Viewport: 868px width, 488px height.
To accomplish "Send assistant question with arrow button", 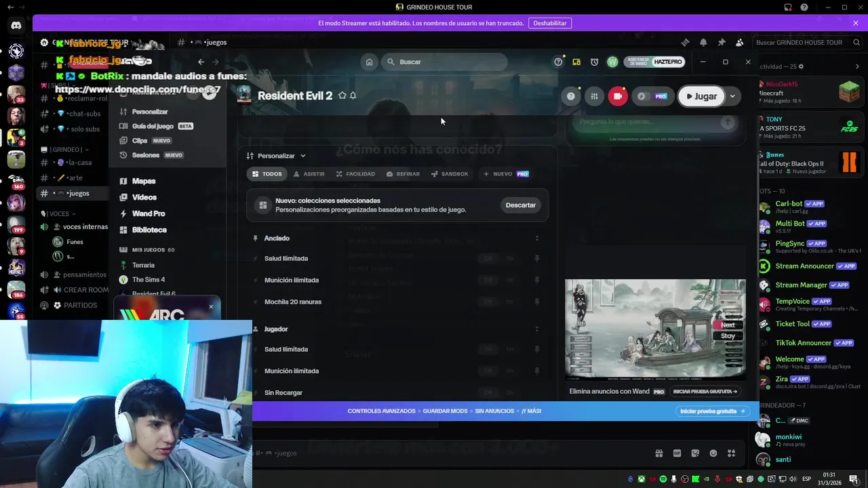I will point(728,122).
